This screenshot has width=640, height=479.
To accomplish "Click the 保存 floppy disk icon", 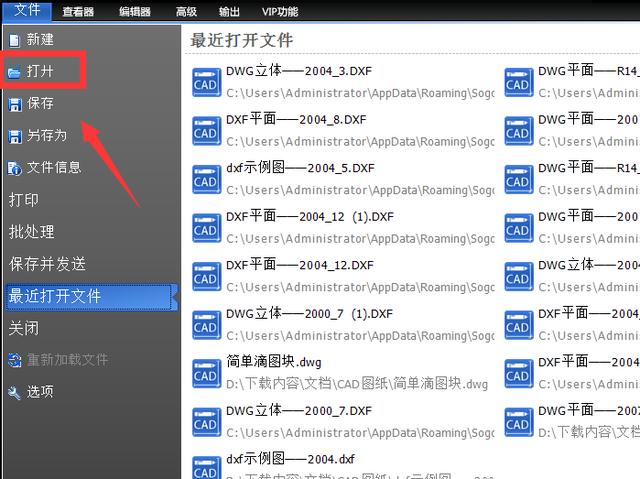I will (x=15, y=104).
